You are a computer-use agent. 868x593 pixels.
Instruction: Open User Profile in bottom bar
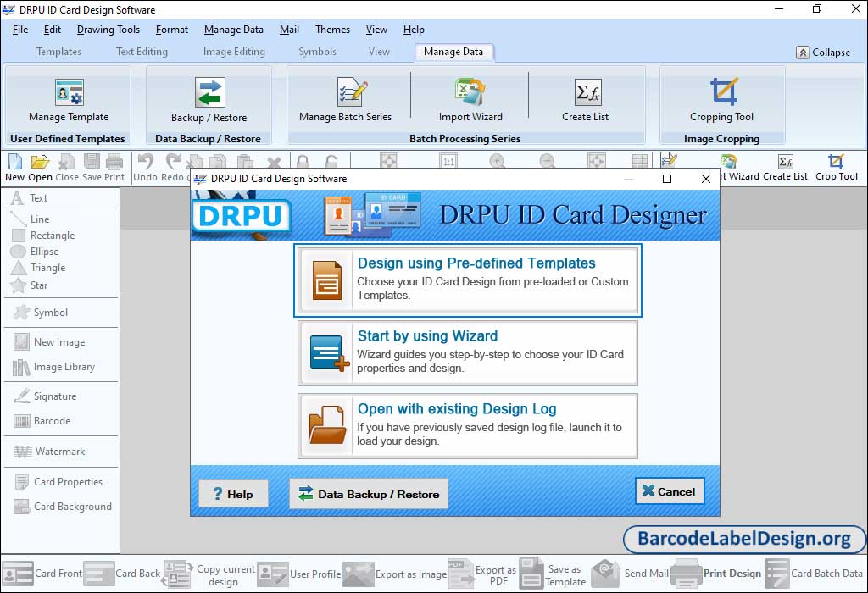pos(299,574)
